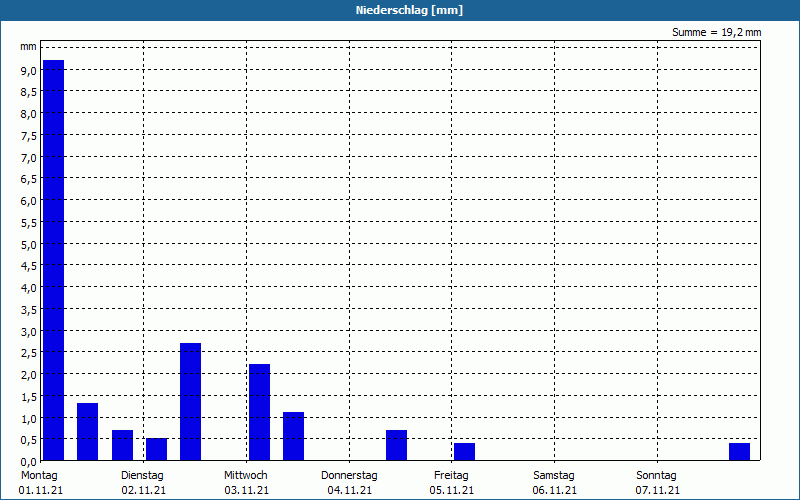This screenshot has height=500, width=800.
Task: Click the Freitag axis label
Action: [451, 475]
